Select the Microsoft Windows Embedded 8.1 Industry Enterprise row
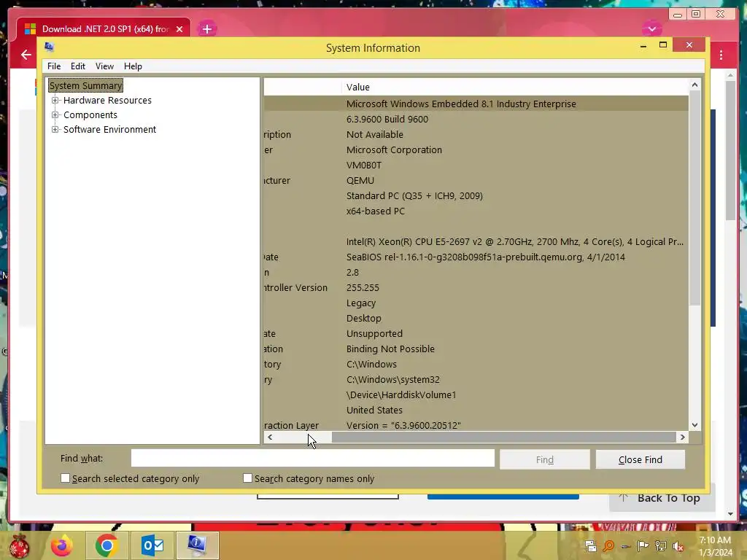 click(x=476, y=104)
